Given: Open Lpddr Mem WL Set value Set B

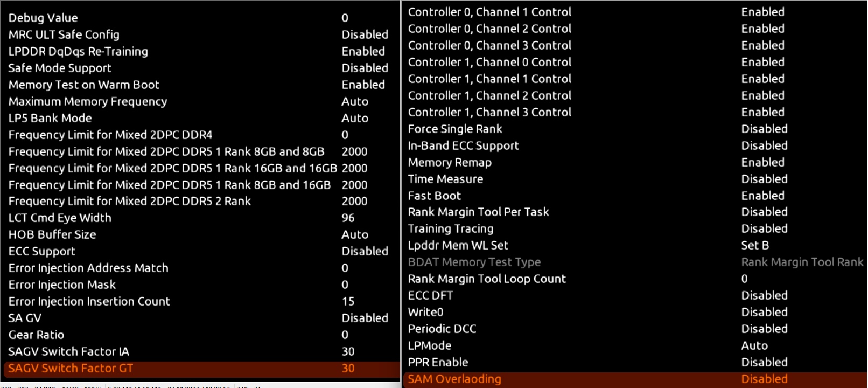Looking at the screenshot, I should 755,245.
